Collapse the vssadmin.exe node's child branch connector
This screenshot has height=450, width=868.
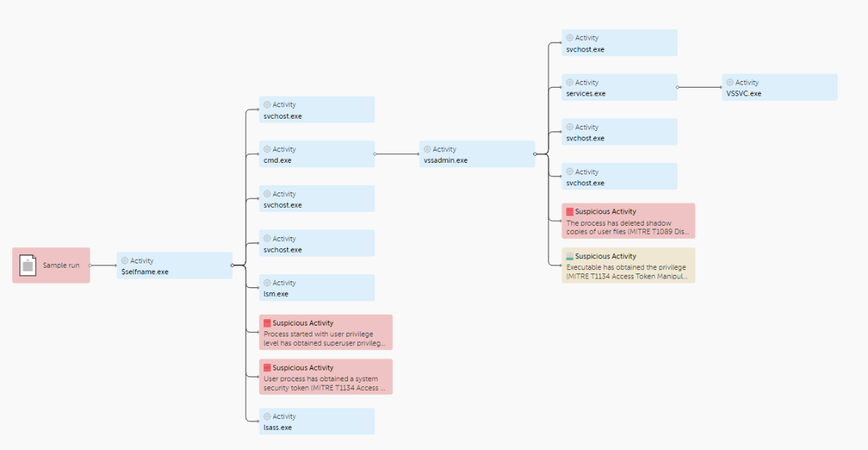[x=535, y=154]
